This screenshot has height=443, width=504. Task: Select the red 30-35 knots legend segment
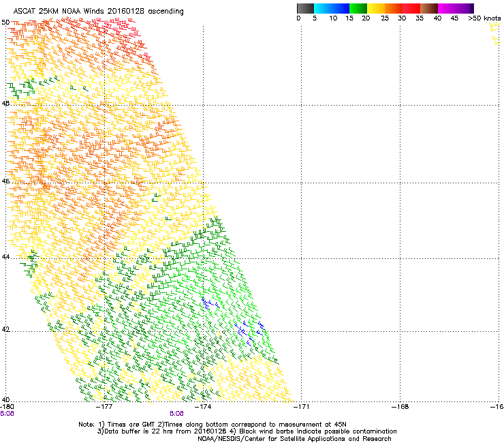click(x=411, y=8)
